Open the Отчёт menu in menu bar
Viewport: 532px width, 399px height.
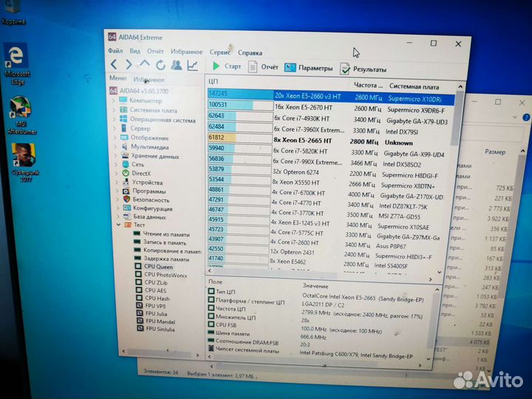tap(155, 51)
